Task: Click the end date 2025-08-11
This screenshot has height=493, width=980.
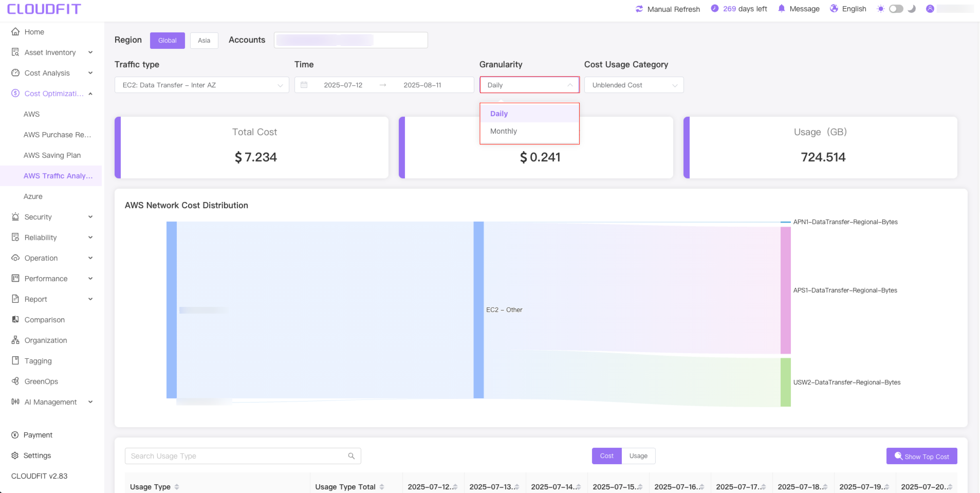Action: coord(422,85)
